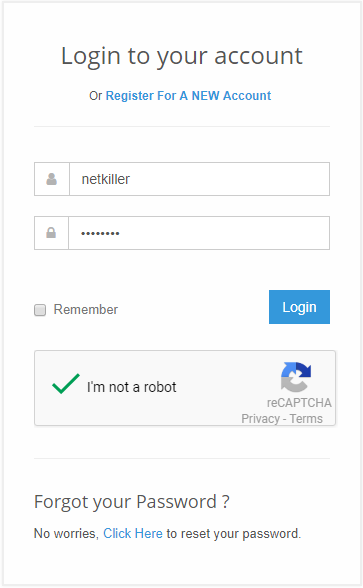Click the Remember label text
This screenshot has height=588, width=363.
[x=86, y=309]
